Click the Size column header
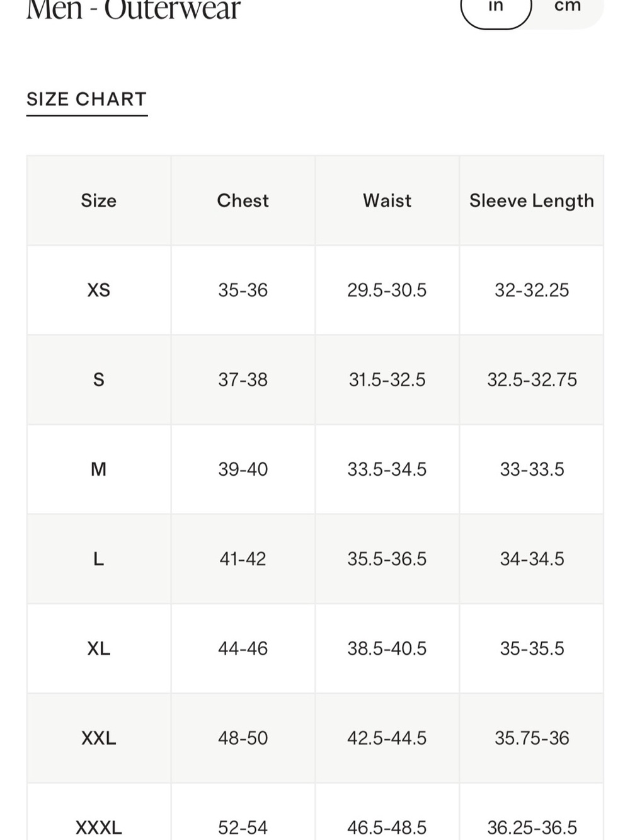Viewport: 630px width, 840px height. point(99,200)
